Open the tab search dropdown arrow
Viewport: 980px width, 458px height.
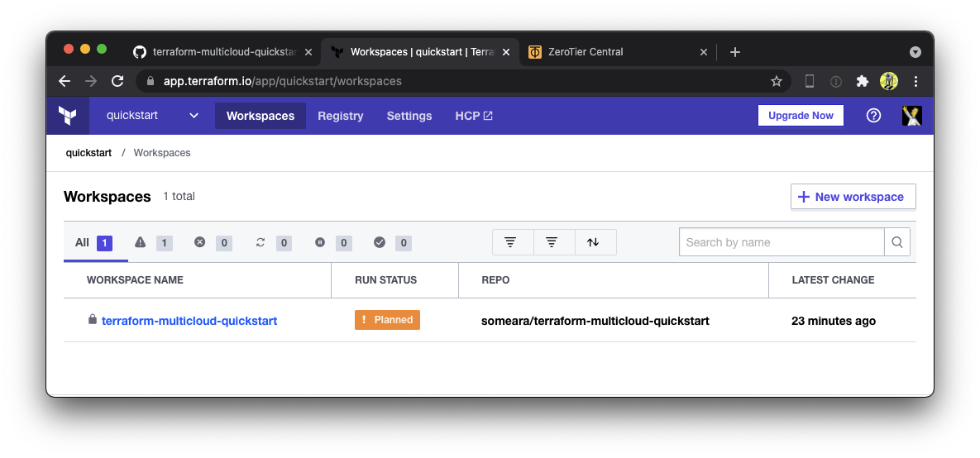915,52
